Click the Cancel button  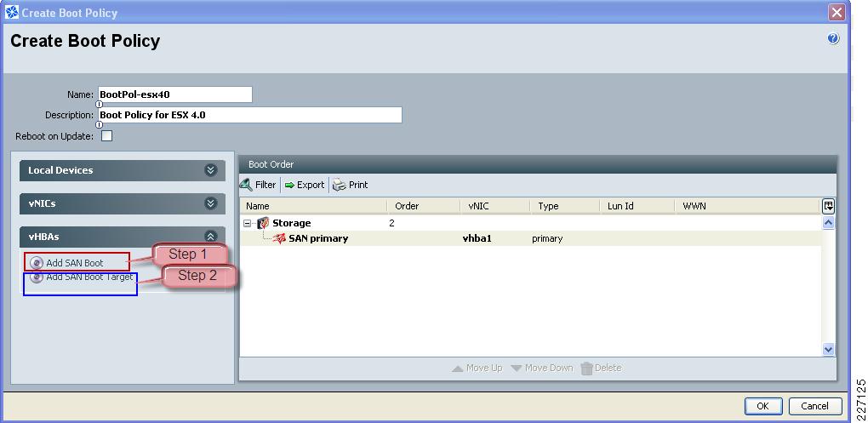pos(815,406)
